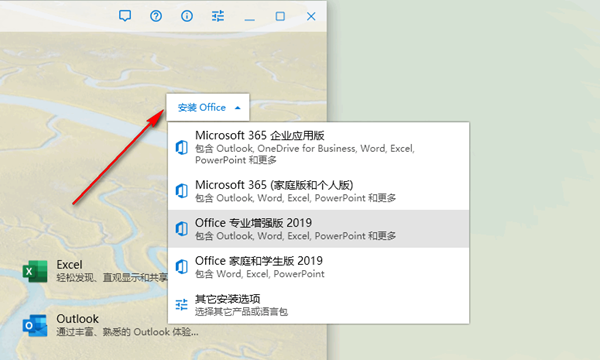This screenshot has height=360, width=600.
Task: Click the arrow on 安装 Office button
Action: pos(238,108)
